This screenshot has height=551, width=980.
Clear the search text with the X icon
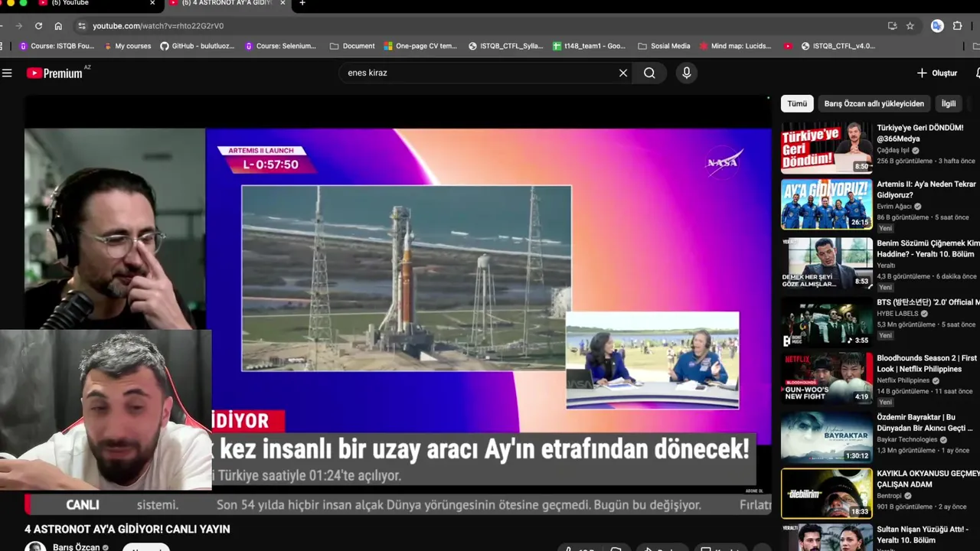point(623,73)
